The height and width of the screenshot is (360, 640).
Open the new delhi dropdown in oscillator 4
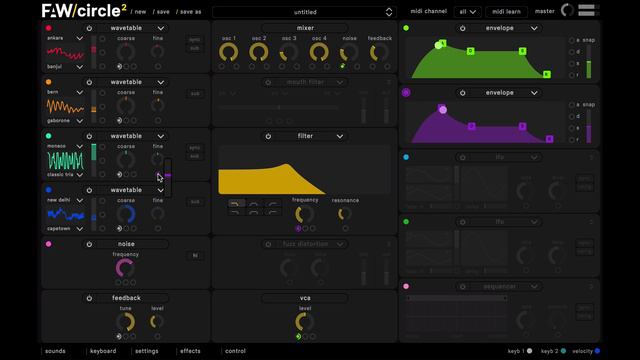[65, 200]
